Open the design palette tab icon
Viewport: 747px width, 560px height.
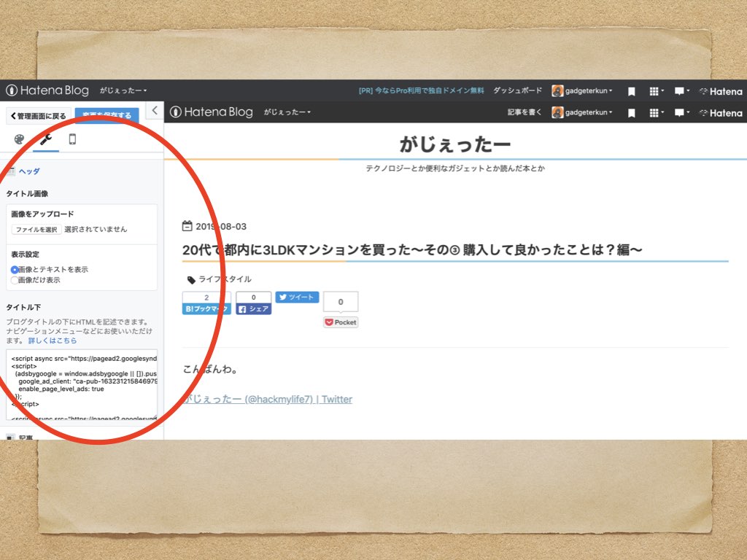[19, 139]
